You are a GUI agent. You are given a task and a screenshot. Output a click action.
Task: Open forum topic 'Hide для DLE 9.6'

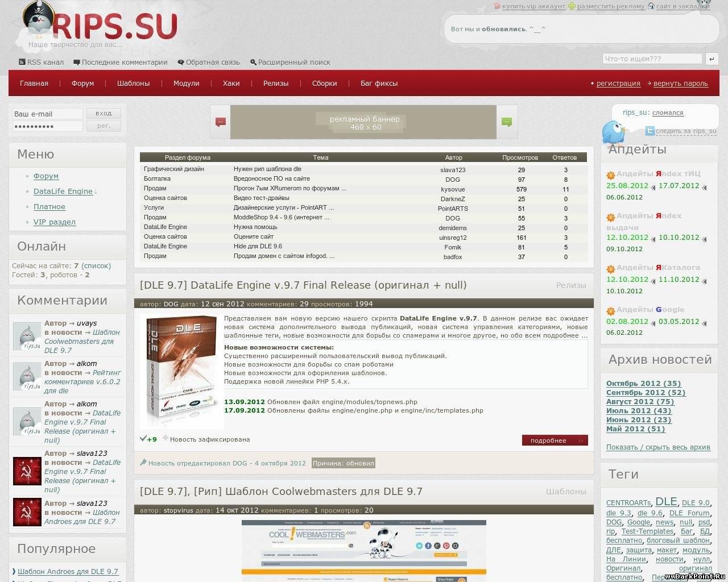[258, 246]
